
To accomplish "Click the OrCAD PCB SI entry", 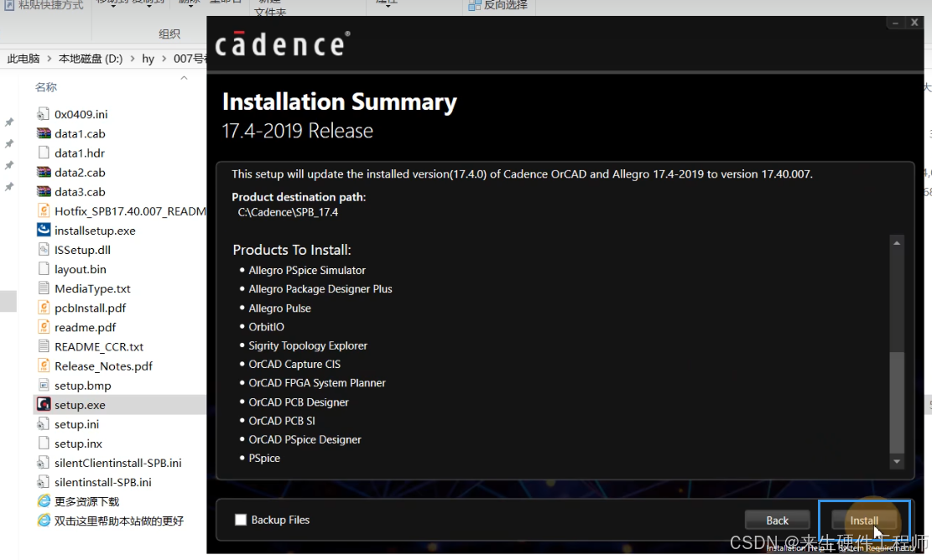I will tap(282, 421).
